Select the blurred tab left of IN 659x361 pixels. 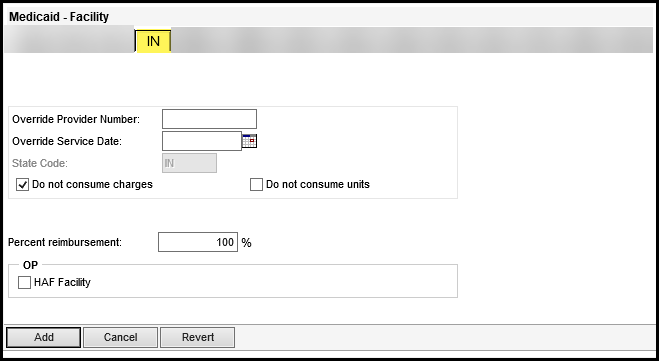coord(69,40)
